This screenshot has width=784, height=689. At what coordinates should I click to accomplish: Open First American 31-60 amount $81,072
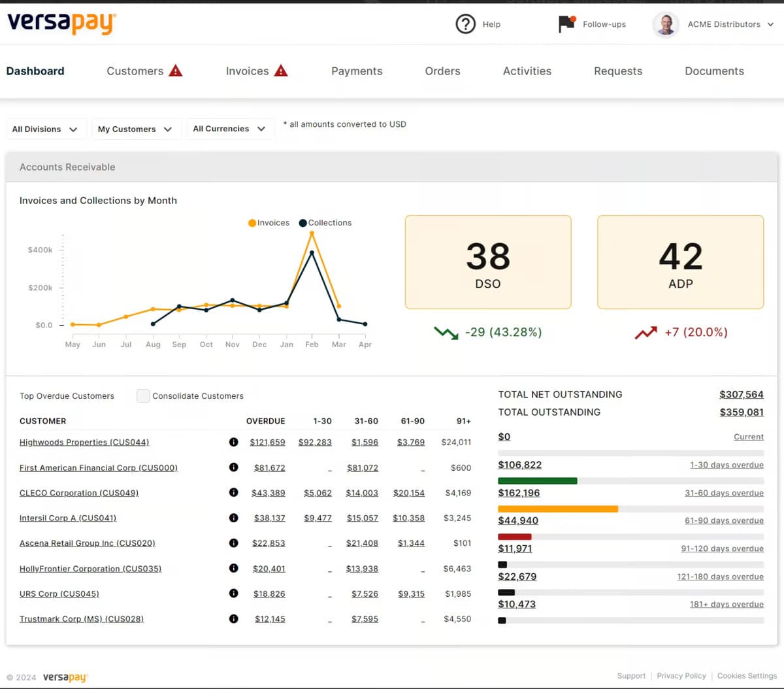(363, 467)
